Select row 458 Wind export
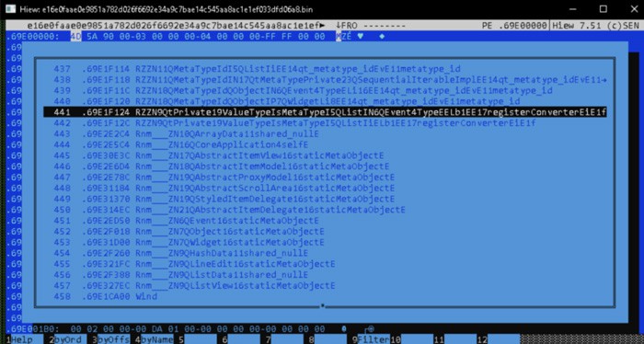 (325, 296)
